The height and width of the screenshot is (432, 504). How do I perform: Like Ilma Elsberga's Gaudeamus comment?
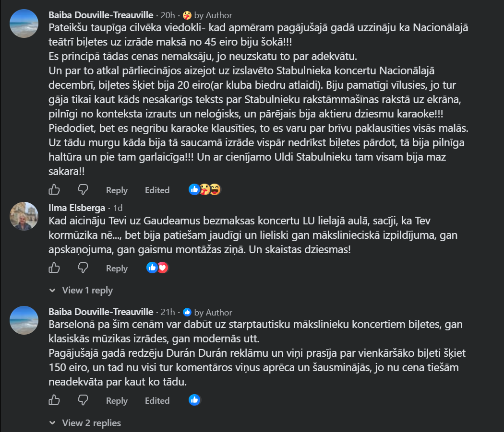(54, 268)
